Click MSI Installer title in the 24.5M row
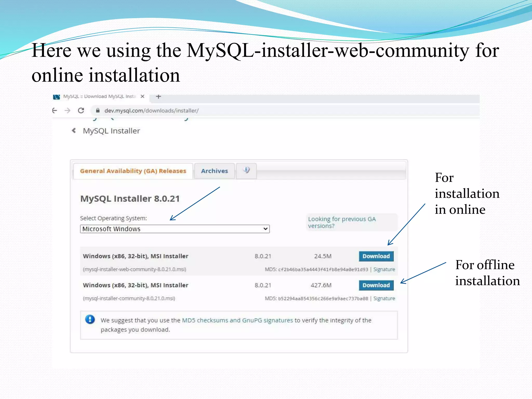532x399 pixels. 136,256
